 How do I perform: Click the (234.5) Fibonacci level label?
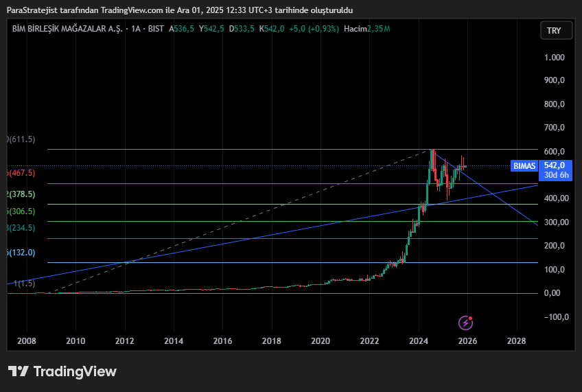(x=21, y=227)
